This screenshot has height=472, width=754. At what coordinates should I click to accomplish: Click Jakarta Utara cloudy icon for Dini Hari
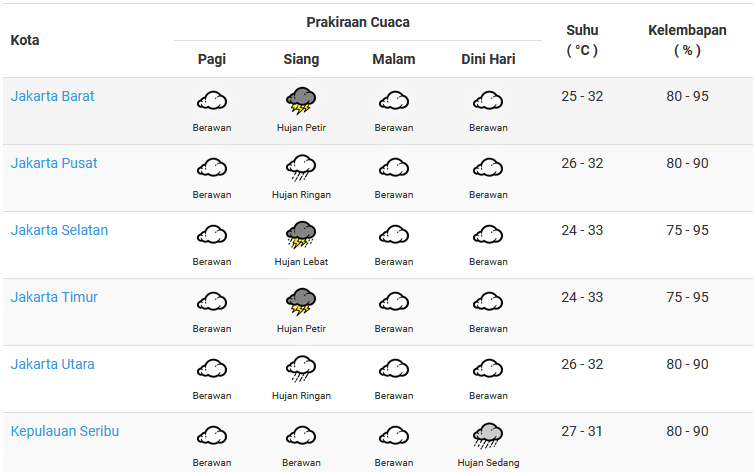click(x=488, y=369)
